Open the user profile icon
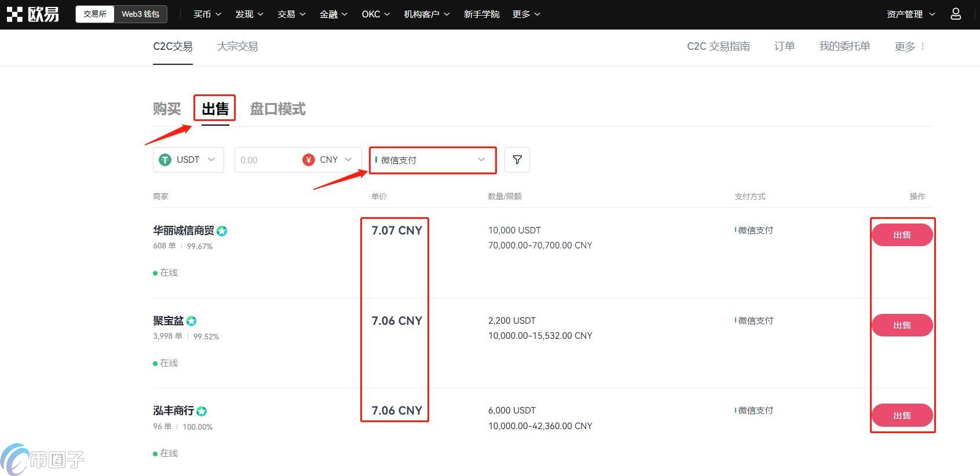Screen dimensions: 980x476 (956, 14)
